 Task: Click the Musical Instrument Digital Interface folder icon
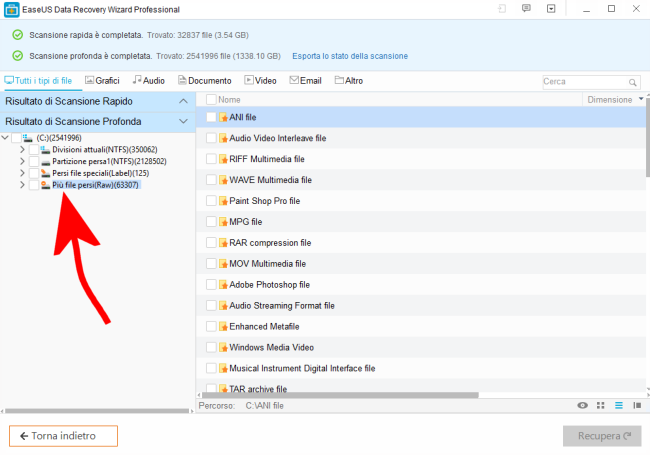tap(223, 368)
